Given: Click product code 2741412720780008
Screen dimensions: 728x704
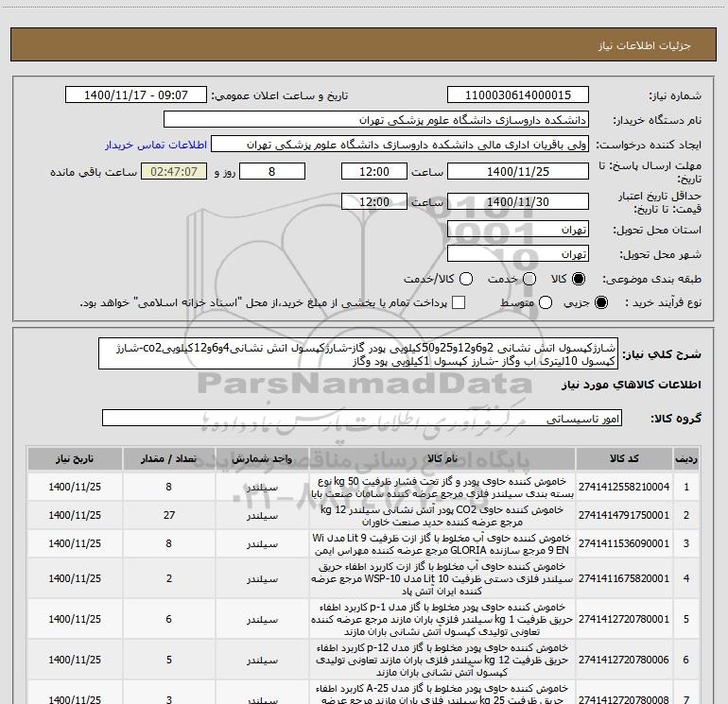Looking at the screenshot, I should click(624, 699).
